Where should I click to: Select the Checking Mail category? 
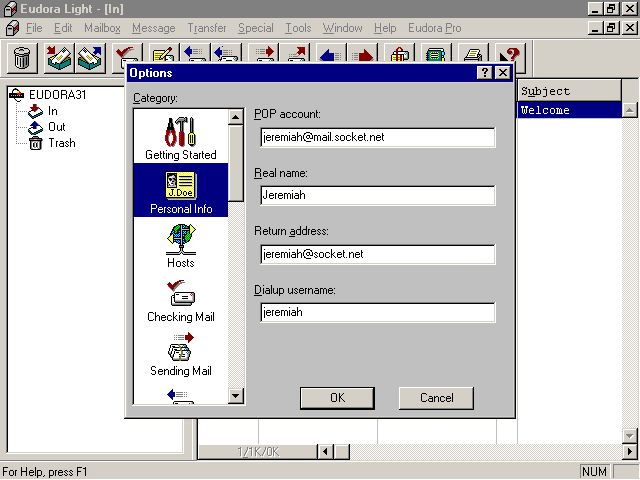tap(181, 300)
